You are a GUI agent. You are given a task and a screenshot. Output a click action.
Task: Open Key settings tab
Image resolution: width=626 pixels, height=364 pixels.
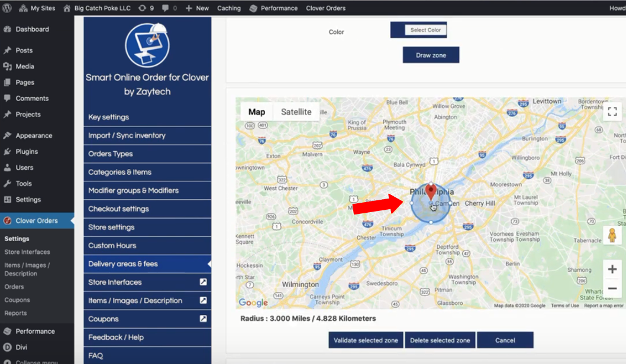click(x=147, y=117)
